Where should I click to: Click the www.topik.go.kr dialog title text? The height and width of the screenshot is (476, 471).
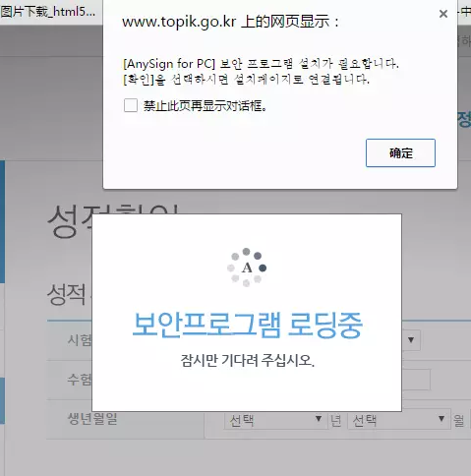click(x=230, y=22)
